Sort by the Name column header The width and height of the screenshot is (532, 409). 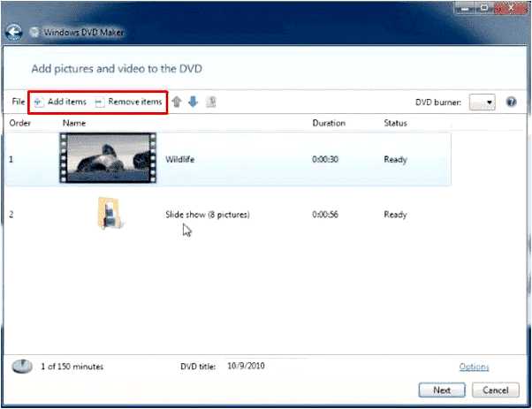point(74,123)
